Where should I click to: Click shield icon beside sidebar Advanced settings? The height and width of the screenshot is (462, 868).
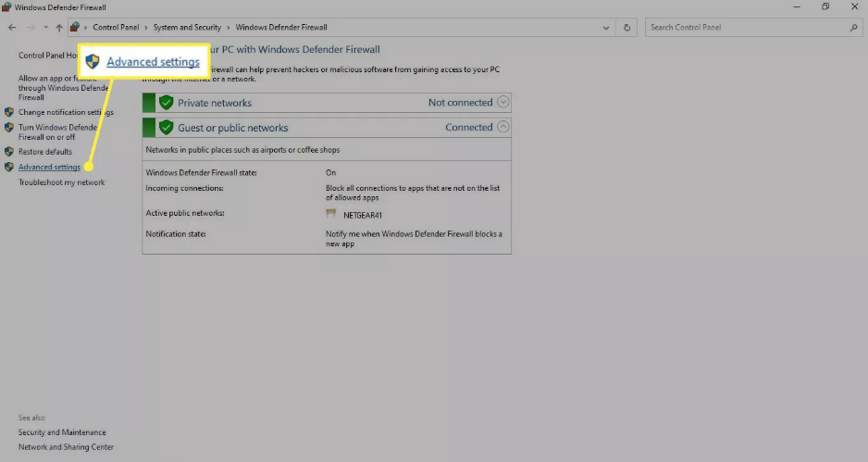[9, 167]
